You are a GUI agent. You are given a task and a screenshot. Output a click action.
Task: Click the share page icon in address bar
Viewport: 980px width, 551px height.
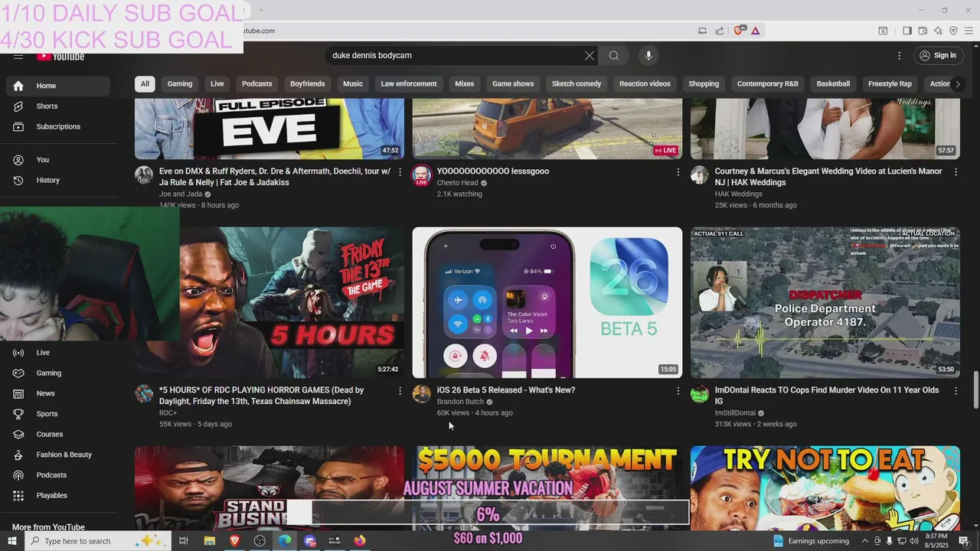click(720, 31)
